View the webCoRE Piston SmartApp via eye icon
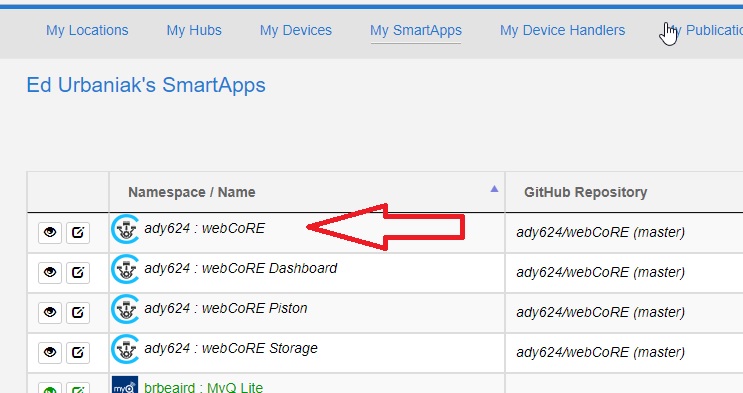 click(x=50, y=312)
